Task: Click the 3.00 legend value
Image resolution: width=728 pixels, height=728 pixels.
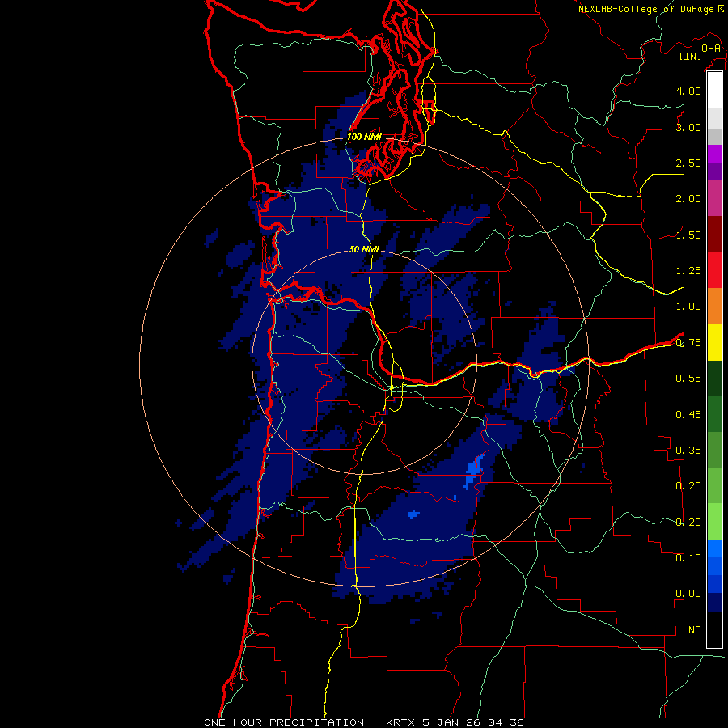Action: [688, 127]
